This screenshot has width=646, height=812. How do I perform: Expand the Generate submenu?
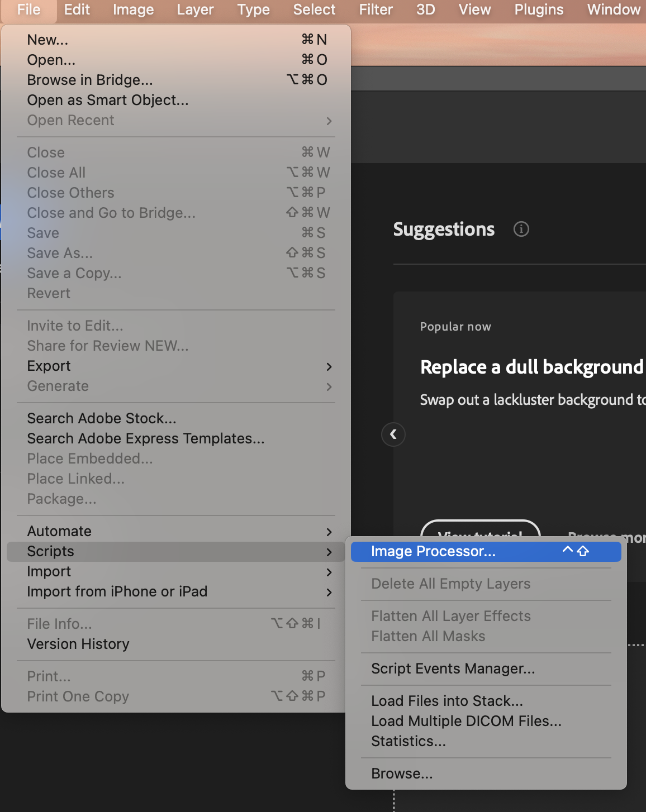[58, 386]
